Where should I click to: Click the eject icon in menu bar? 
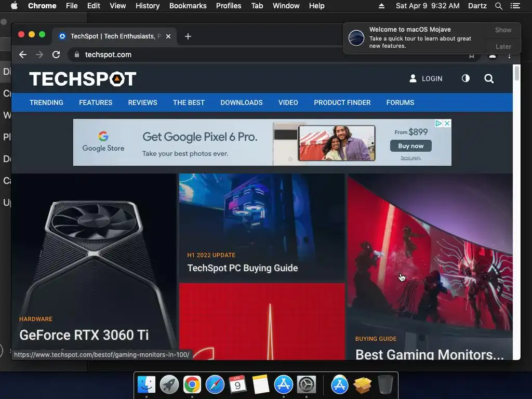(x=381, y=6)
